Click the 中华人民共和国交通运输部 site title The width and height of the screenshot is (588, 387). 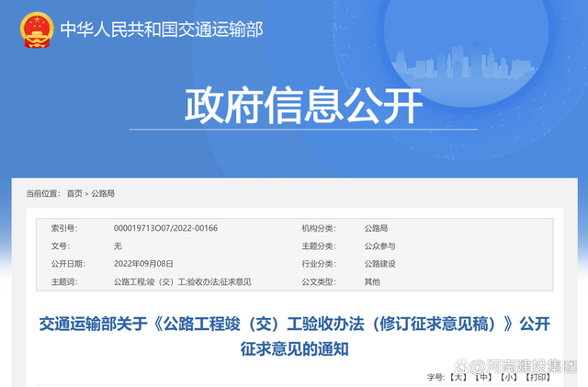(162, 29)
